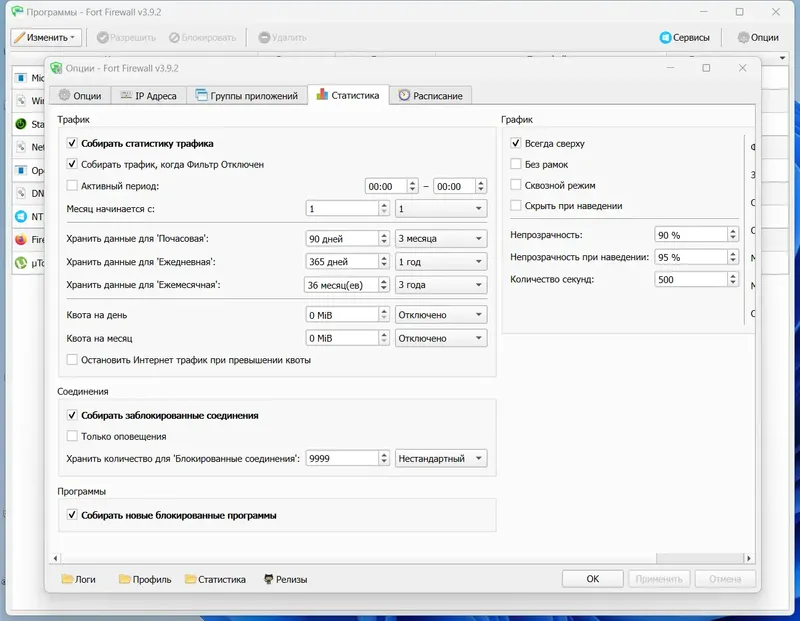This screenshot has height=621, width=800.
Task: Select the Net program row icon
Action: pyautogui.click(x=21, y=147)
